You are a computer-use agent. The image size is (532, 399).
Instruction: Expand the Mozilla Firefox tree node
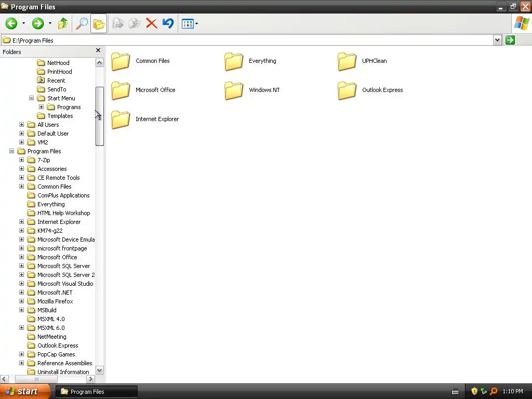[21, 301]
